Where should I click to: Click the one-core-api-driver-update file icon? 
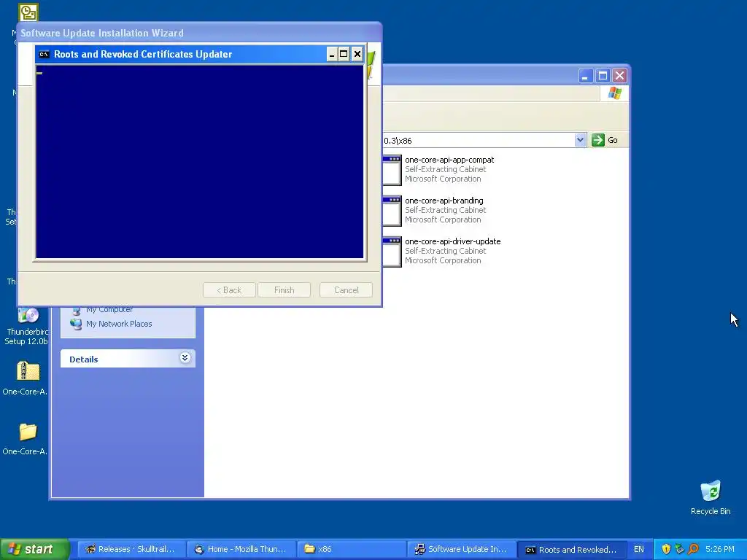[392, 252]
